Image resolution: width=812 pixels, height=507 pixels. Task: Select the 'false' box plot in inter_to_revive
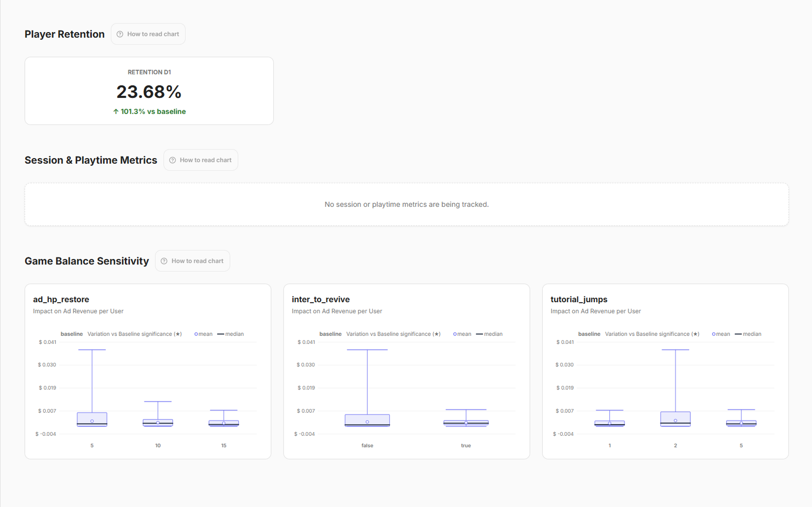[x=367, y=420]
